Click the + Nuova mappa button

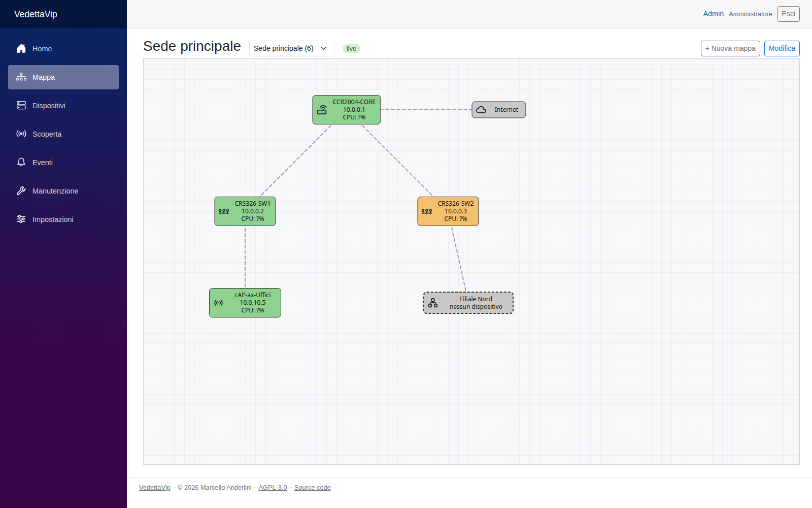[x=730, y=48]
